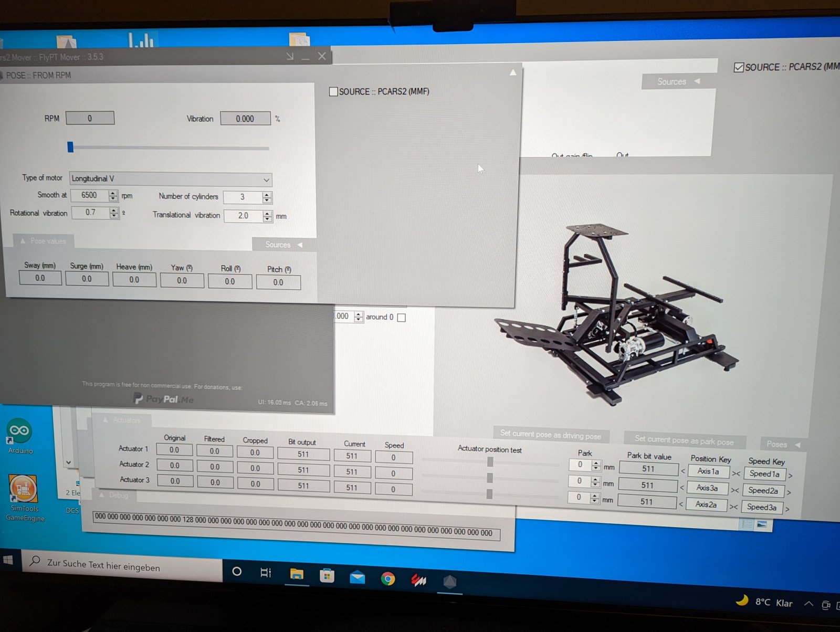The width and height of the screenshot is (840, 632).
Task: Click the Speed3a speed key button
Action: pos(762,508)
